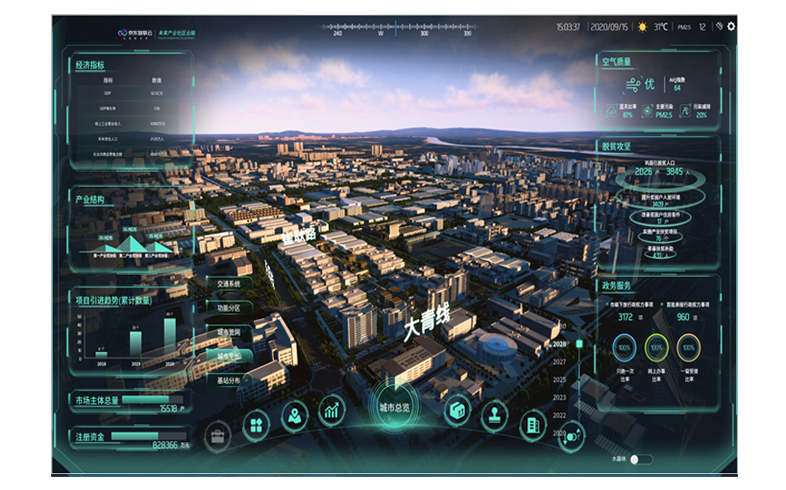786x490 pixels.
Task: Select the highlighted 城市专题 layer tab
Action: [228, 356]
